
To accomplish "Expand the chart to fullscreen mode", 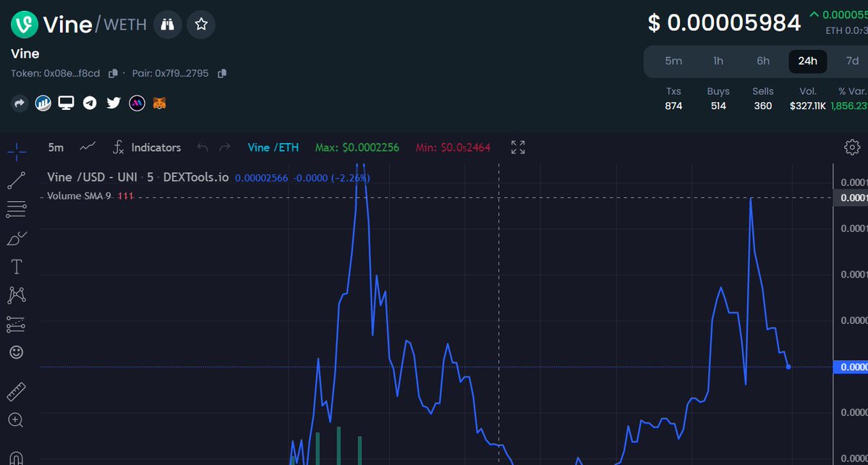I will click(517, 148).
